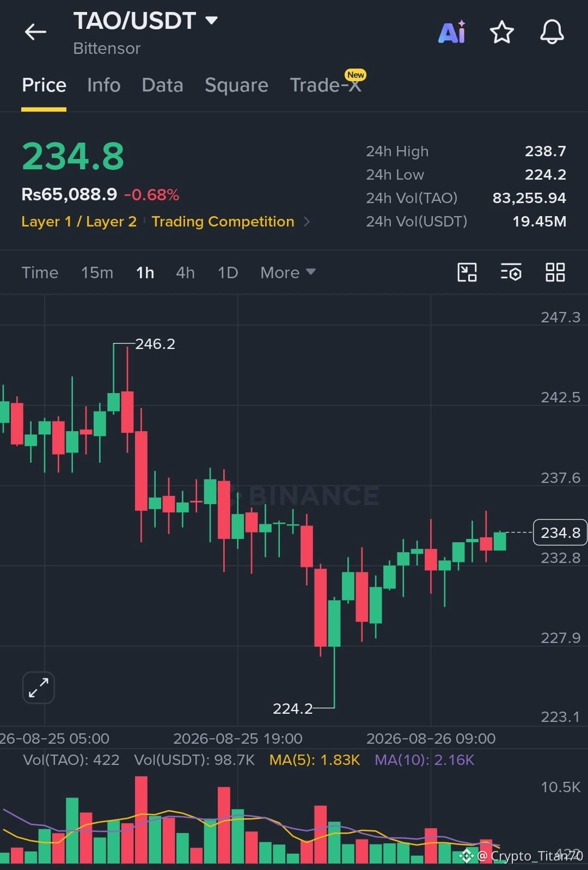This screenshot has width=588, height=870.
Task: Click the 234.8 current price label on axis
Action: coord(560,532)
